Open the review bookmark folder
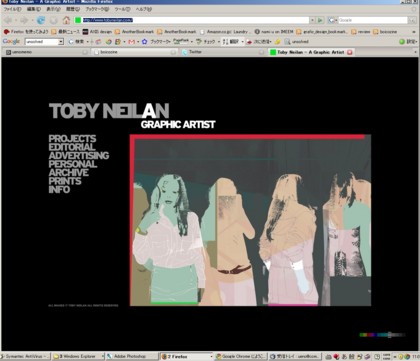 tap(361, 32)
